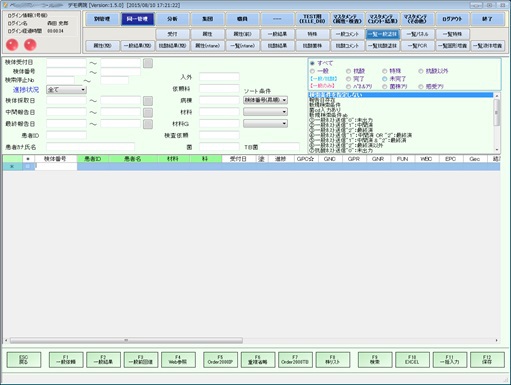Image resolution: width=511 pixels, height=385 pixels.
Task: Open the TEST用 menu button
Action: [312, 19]
